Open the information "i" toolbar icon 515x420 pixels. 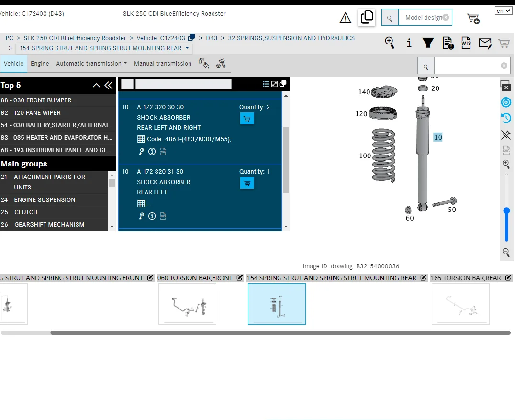pos(409,43)
